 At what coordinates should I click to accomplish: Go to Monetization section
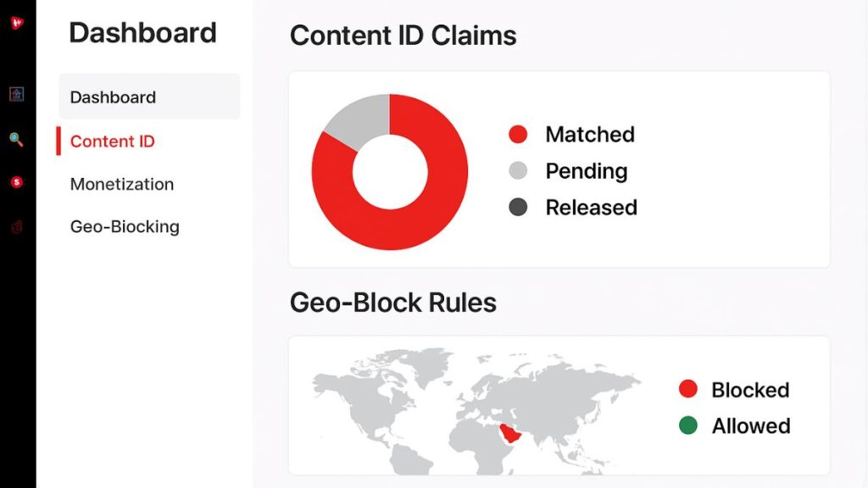(x=122, y=184)
